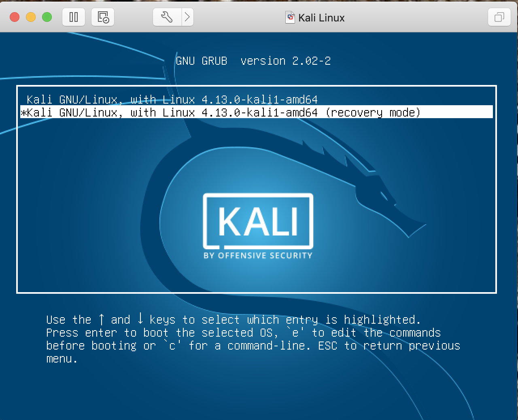Click the Kali Linux window title text

(x=321, y=18)
